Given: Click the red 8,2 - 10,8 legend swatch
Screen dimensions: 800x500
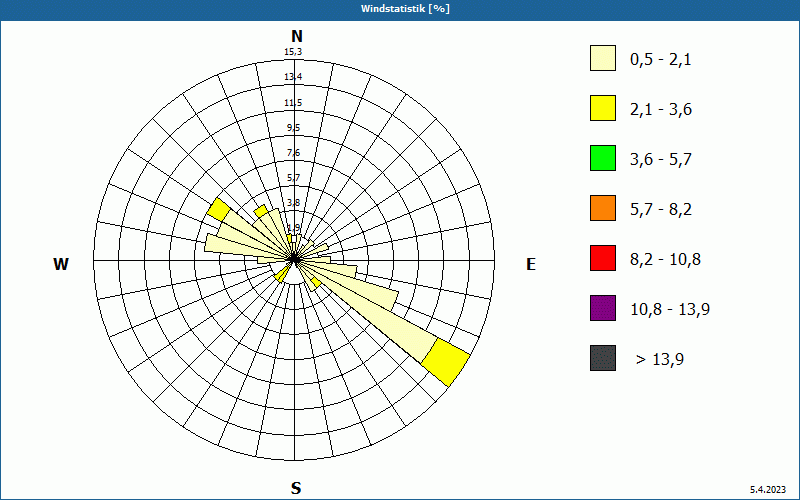Looking at the screenshot, I should 603,258.
